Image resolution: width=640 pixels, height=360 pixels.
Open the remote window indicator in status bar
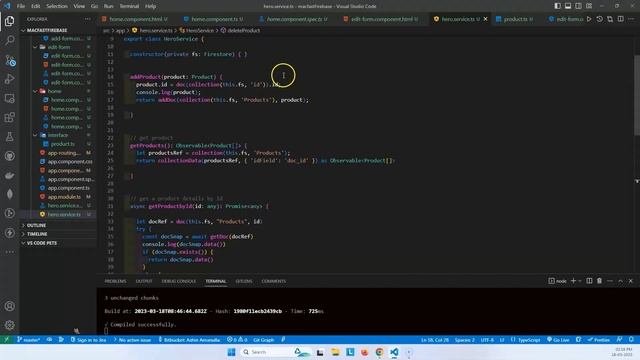pyautogui.click(x=6, y=340)
